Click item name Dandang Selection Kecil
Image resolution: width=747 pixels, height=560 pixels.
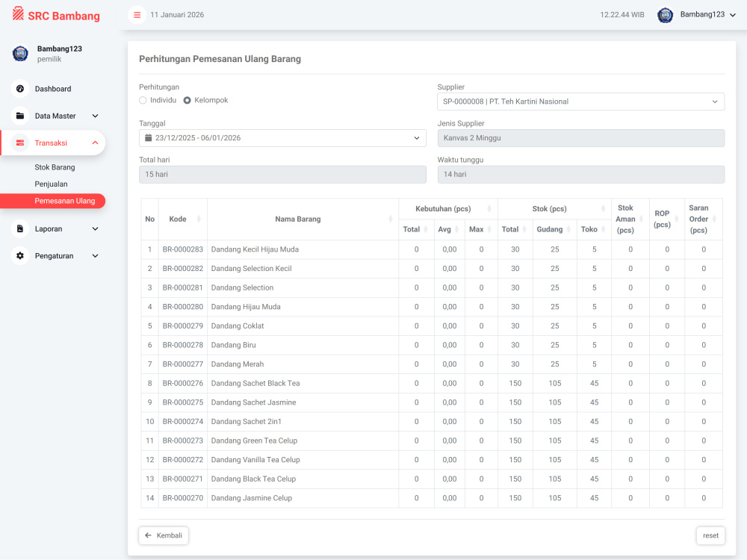click(251, 268)
